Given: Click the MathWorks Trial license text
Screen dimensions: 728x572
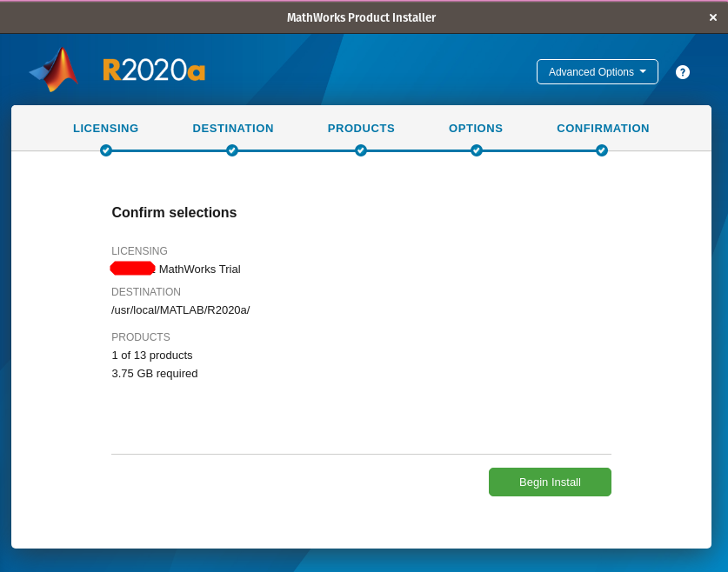Looking at the screenshot, I should [199, 269].
